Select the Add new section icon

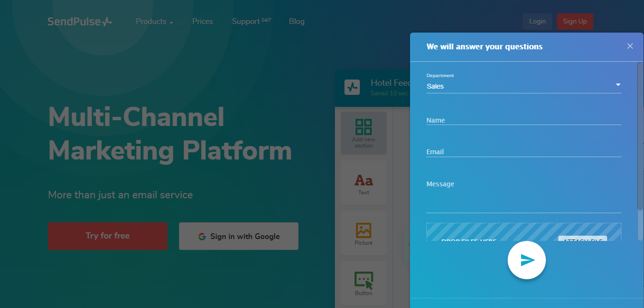[x=364, y=127]
